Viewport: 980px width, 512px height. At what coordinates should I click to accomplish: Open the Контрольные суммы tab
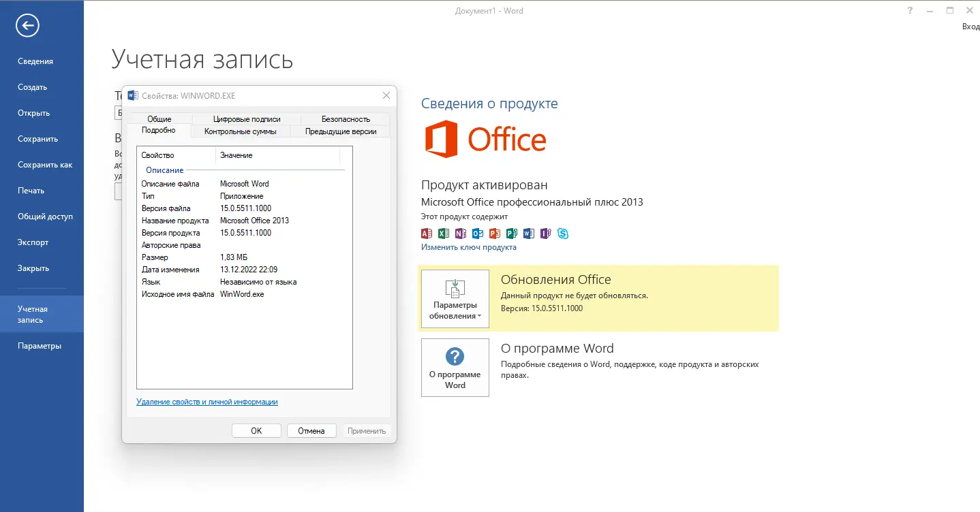point(241,131)
